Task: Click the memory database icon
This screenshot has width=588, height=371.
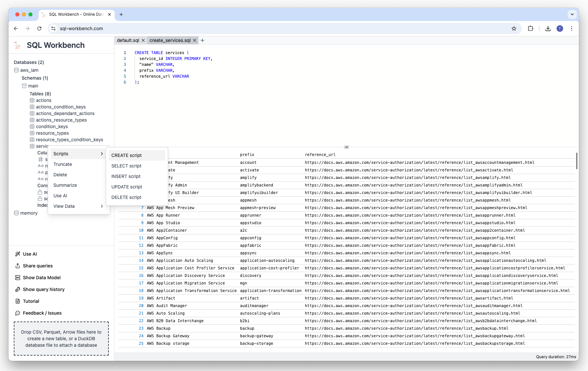Action: (16, 213)
